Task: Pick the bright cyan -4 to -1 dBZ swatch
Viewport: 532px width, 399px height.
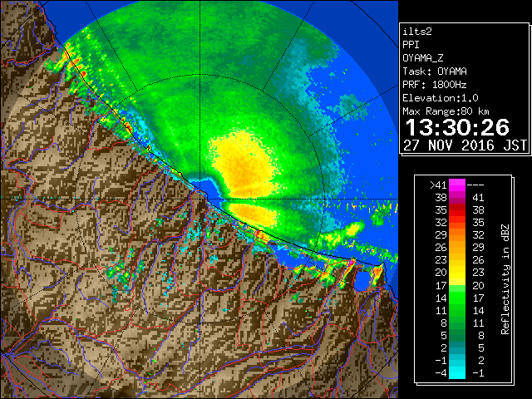Action: coord(457,373)
